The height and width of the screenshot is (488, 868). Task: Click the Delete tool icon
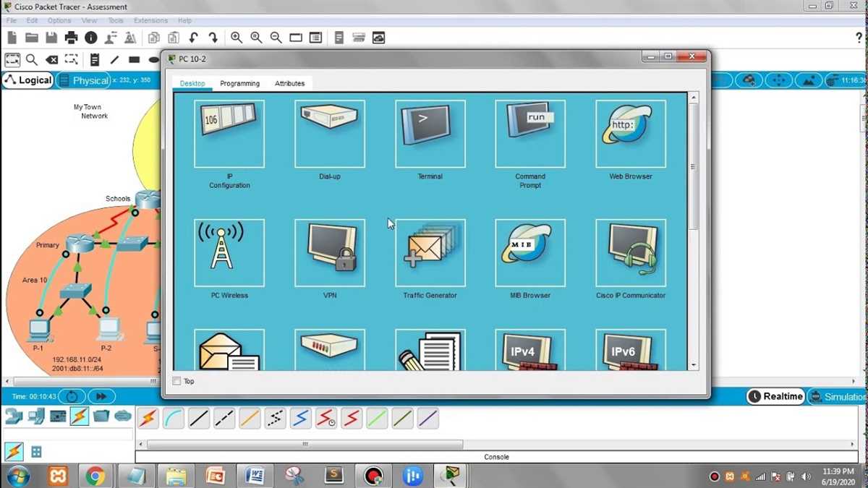[51, 60]
